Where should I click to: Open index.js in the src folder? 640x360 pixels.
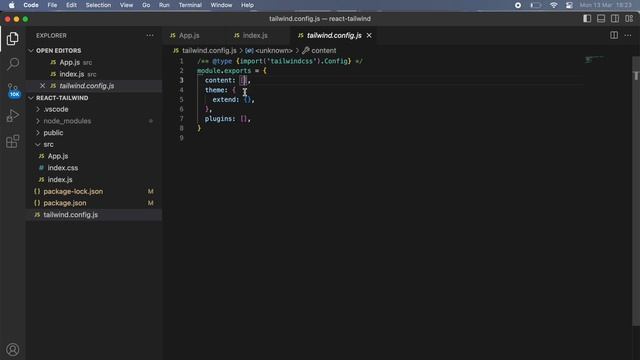tap(94, 180)
